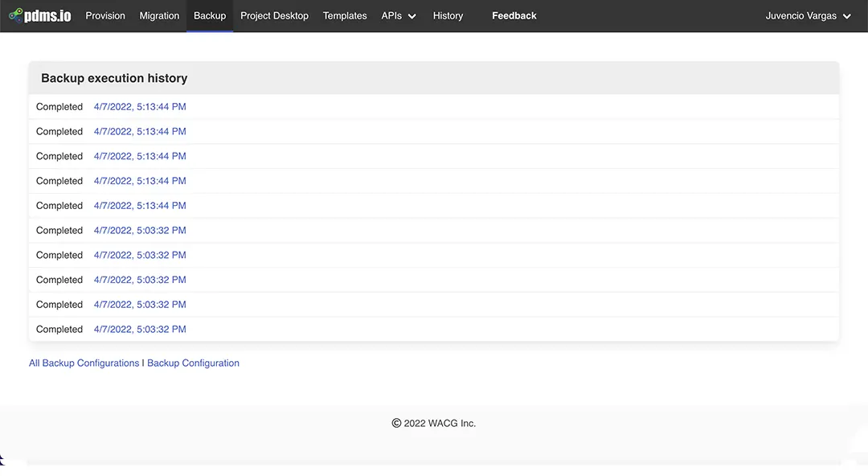Go to the Migration section
This screenshot has width=868, height=476.
pos(159,15)
